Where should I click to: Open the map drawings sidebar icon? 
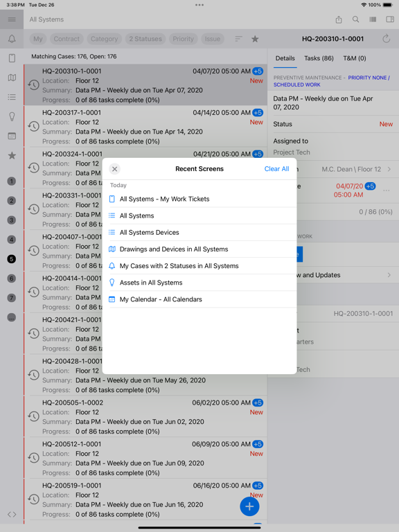[x=12, y=78]
